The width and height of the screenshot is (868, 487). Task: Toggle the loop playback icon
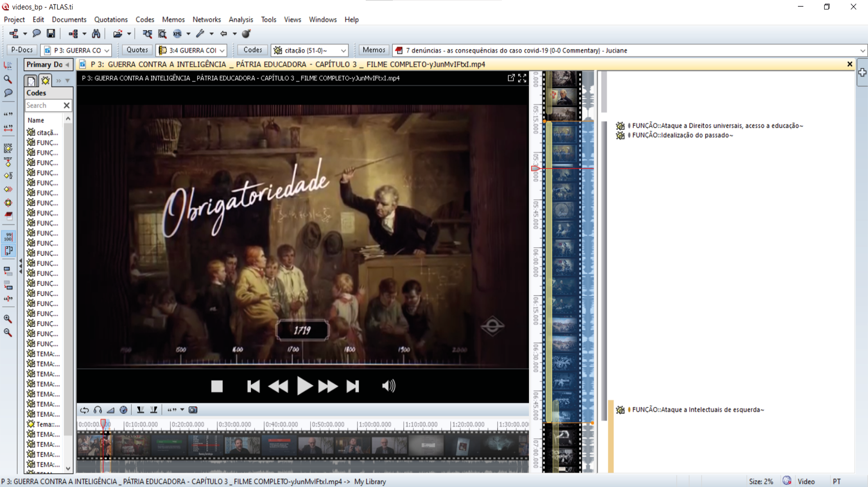pyautogui.click(x=85, y=410)
